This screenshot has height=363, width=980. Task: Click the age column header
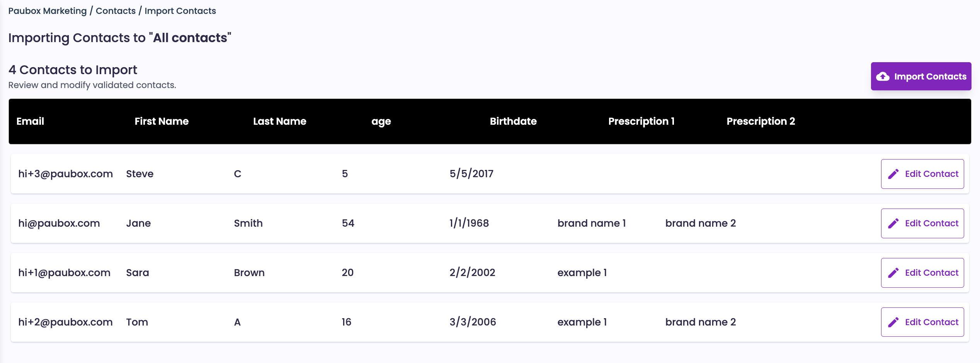381,121
